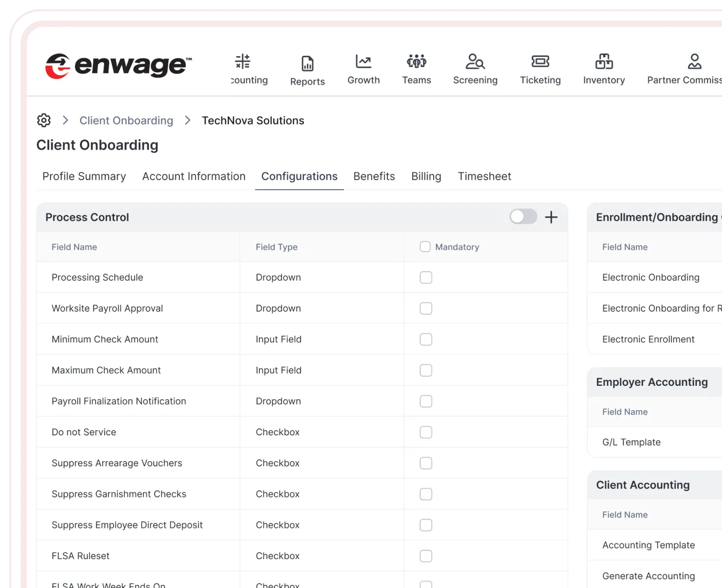This screenshot has width=722, height=588.
Task: Enable the Process Control toggle
Action: (x=522, y=217)
